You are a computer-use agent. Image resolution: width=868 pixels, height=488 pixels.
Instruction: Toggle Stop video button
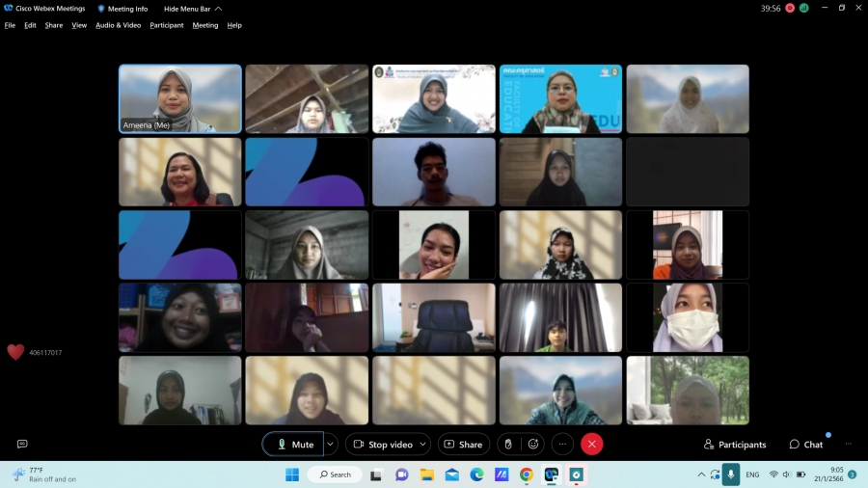click(382, 444)
